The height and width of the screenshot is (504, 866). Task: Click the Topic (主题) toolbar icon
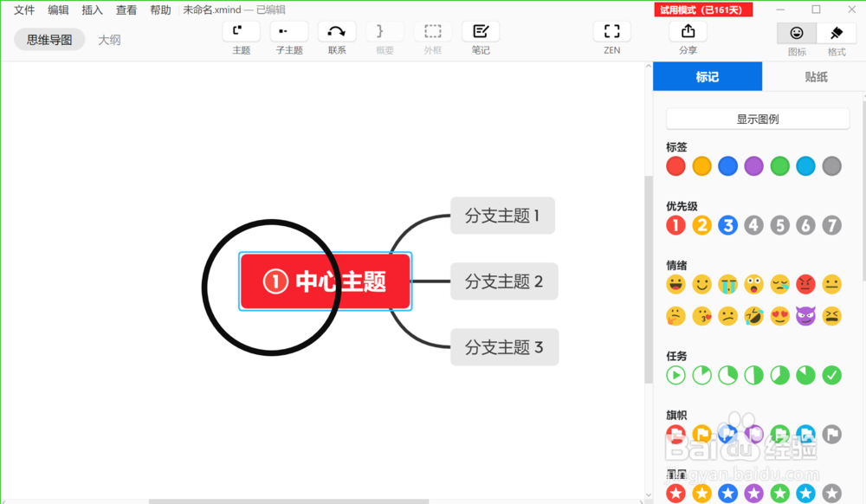click(x=242, y=31)
